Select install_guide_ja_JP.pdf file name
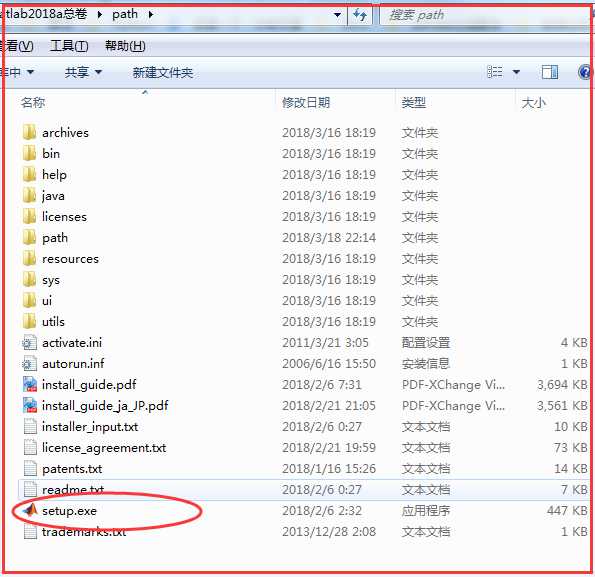 coord(105,406)
